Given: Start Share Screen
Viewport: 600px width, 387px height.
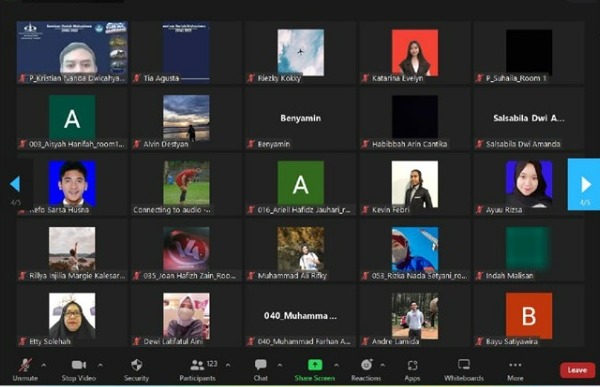Looking at the screenshot, I should click(315, 370).
